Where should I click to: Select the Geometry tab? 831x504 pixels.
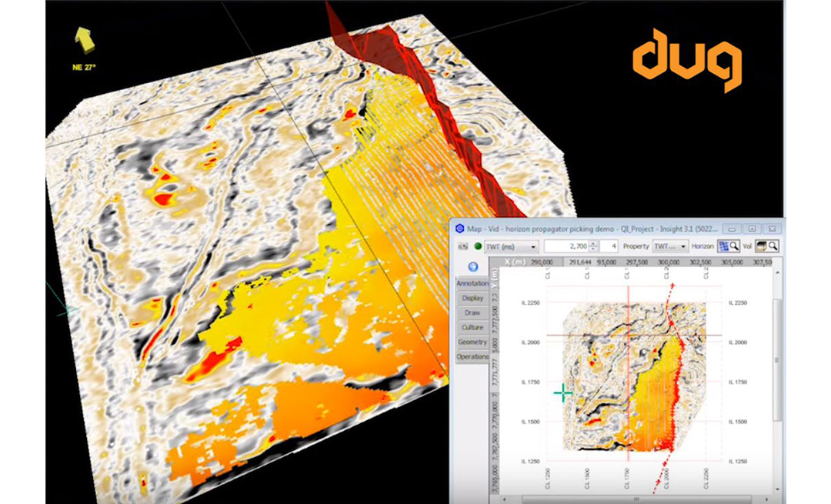click(473, 341)
